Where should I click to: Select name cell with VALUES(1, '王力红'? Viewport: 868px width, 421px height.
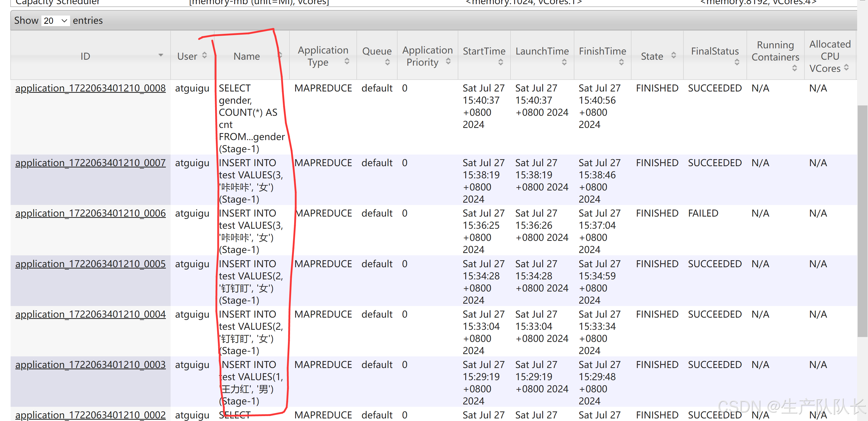tap(251, 383)
